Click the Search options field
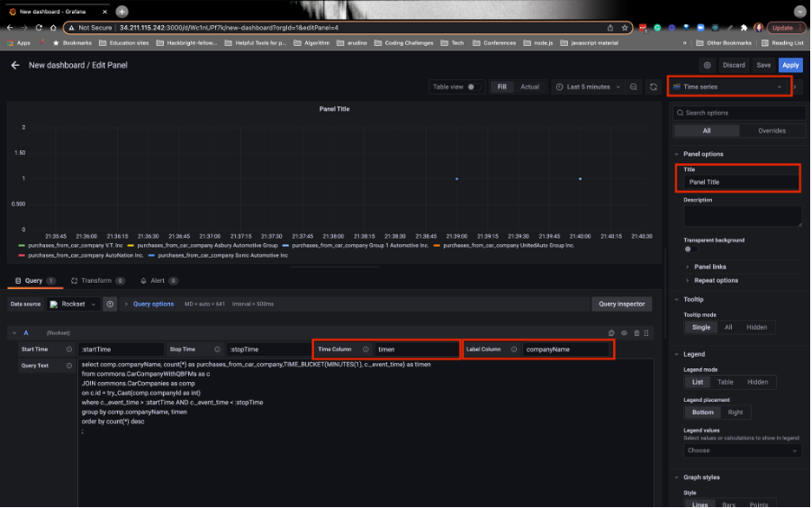The height and width of the screenshot is (508, 812). (739, 113)
